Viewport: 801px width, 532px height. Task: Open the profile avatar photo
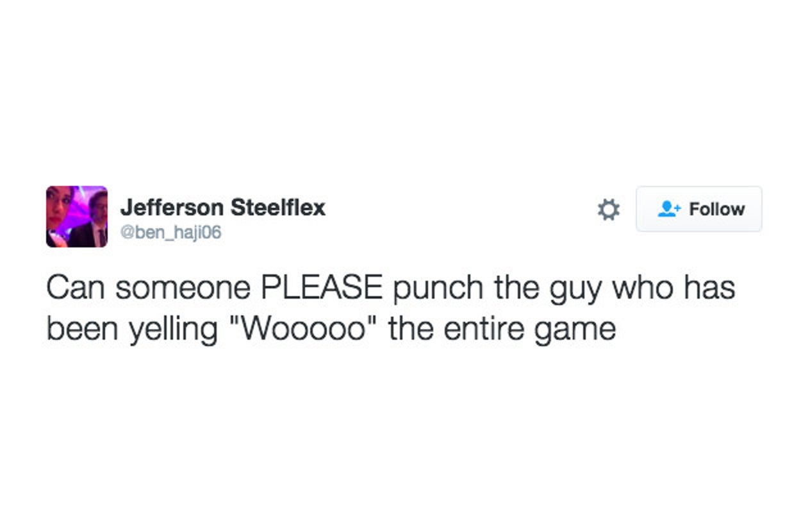coord(77,217)
